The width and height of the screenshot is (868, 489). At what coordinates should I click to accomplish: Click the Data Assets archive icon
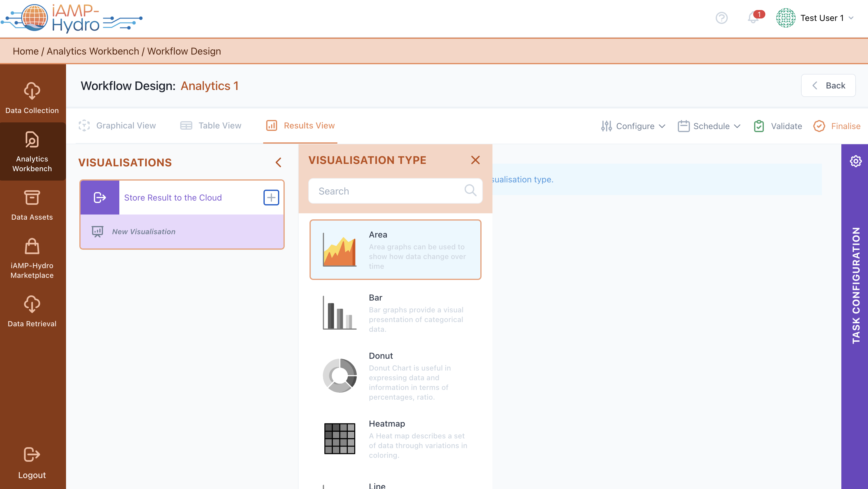(32, 198)
